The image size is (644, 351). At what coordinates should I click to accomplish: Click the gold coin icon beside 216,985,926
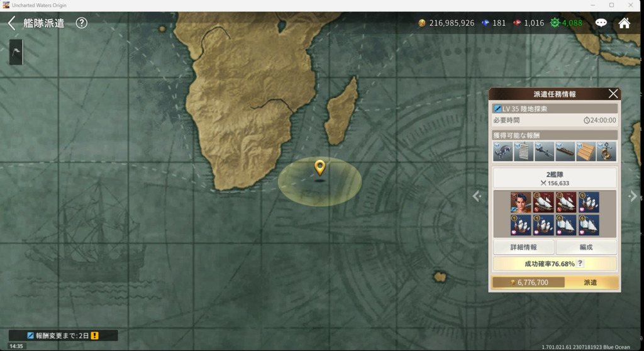[x=422, y=23]
